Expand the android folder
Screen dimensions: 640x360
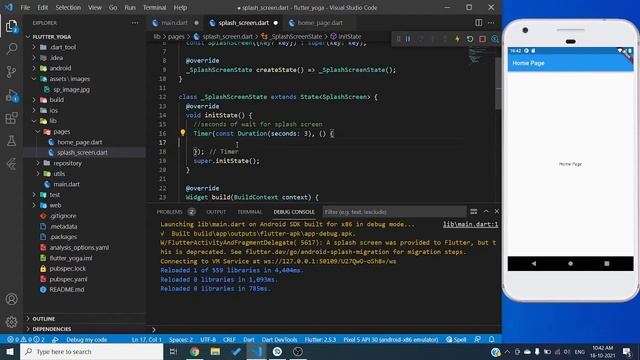click(34, 68)
